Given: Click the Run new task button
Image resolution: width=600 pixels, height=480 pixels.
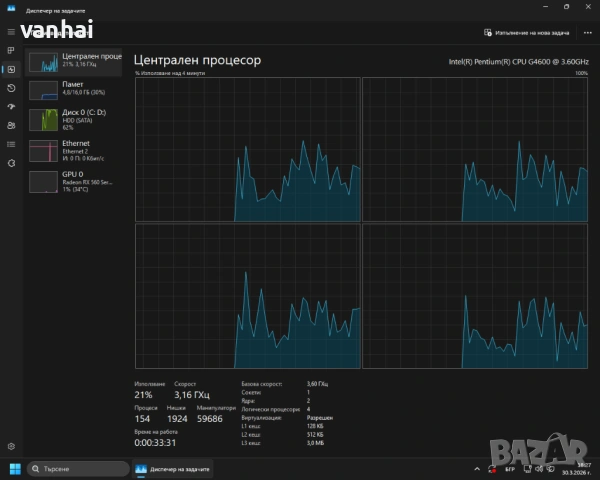Looking at the screenshot, I should click(x=527, y=32).
